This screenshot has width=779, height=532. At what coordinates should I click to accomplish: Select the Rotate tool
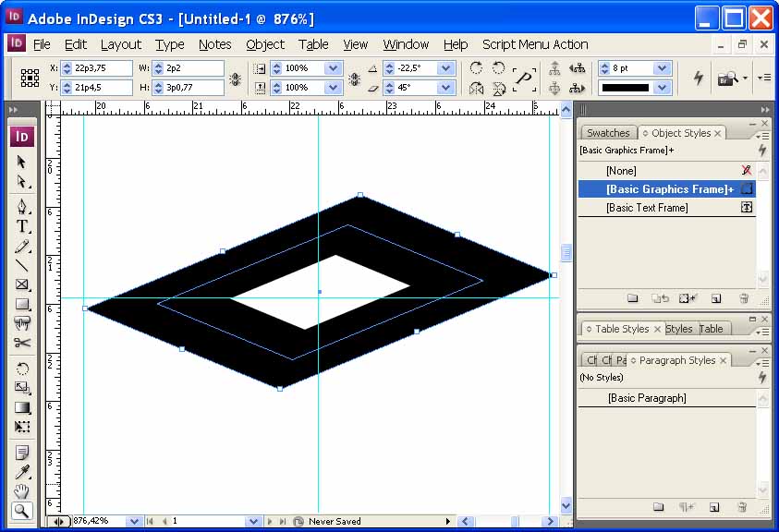tap(21, 369)
